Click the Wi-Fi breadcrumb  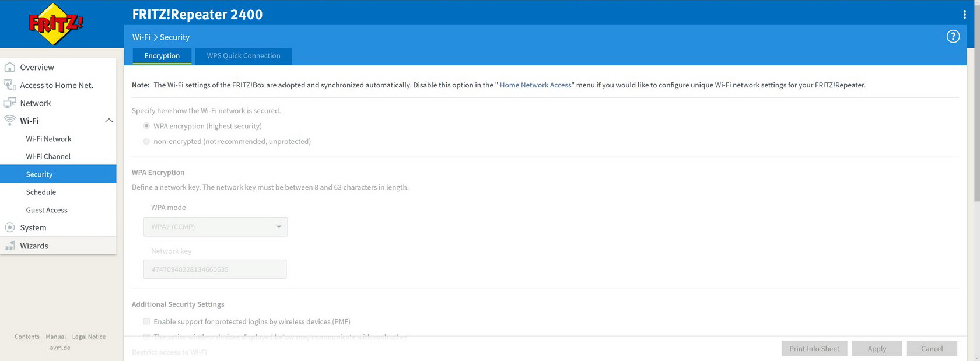141,37
